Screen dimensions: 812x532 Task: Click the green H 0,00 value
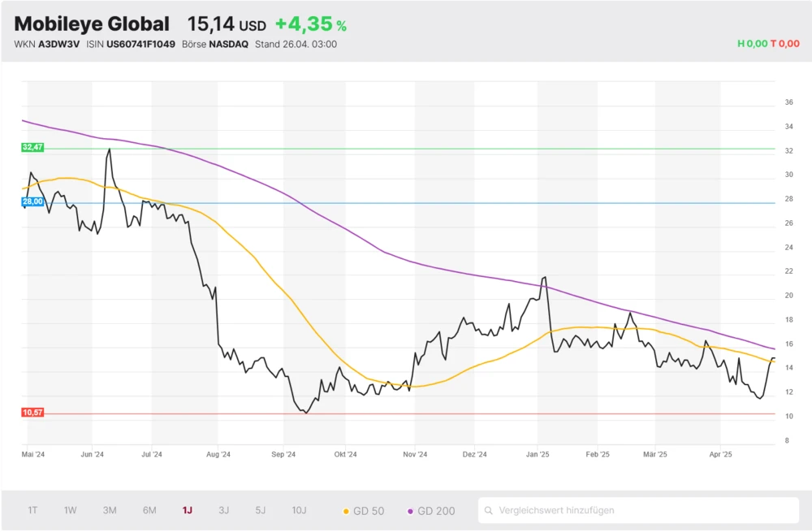point(752,44)
